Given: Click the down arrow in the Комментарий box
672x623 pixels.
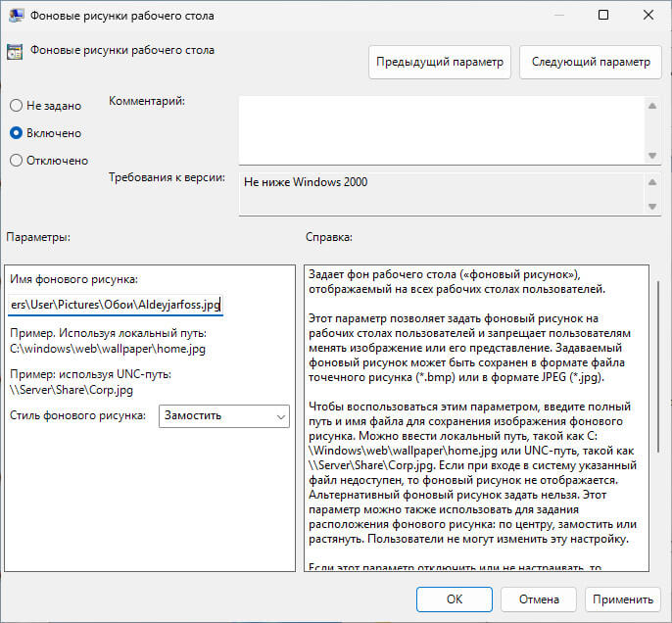Looking at the screenshot, I should click(x=652, y=156).
